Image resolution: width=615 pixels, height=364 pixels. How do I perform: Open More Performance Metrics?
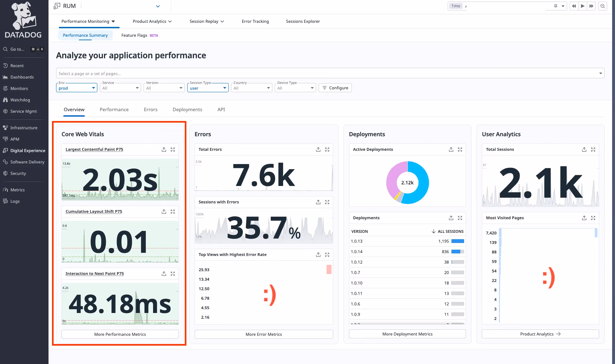(x=120, y=334)
